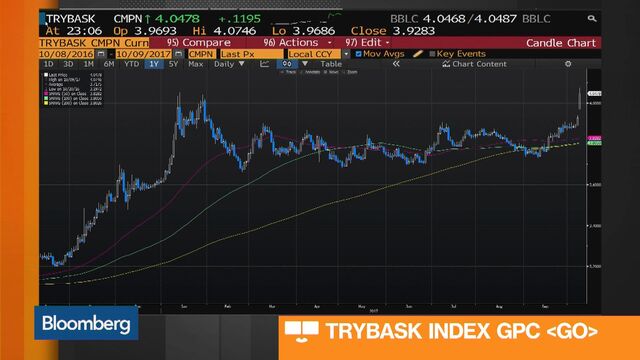Open chart settings gear icon
This screenshot has height=360, width=640.
(x=568, y=64)
